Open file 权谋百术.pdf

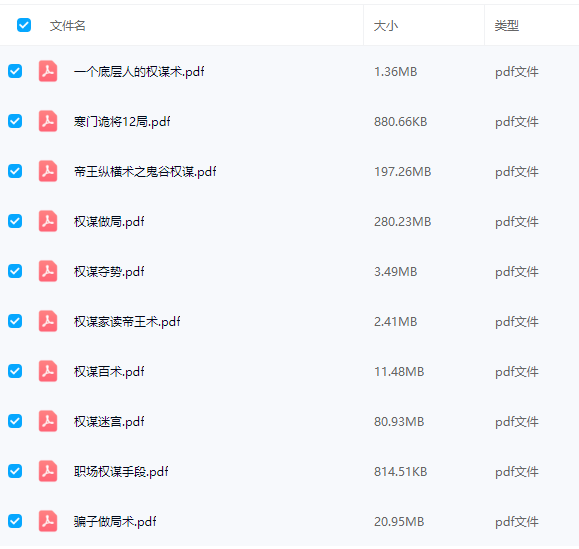(x=109, y=371)
